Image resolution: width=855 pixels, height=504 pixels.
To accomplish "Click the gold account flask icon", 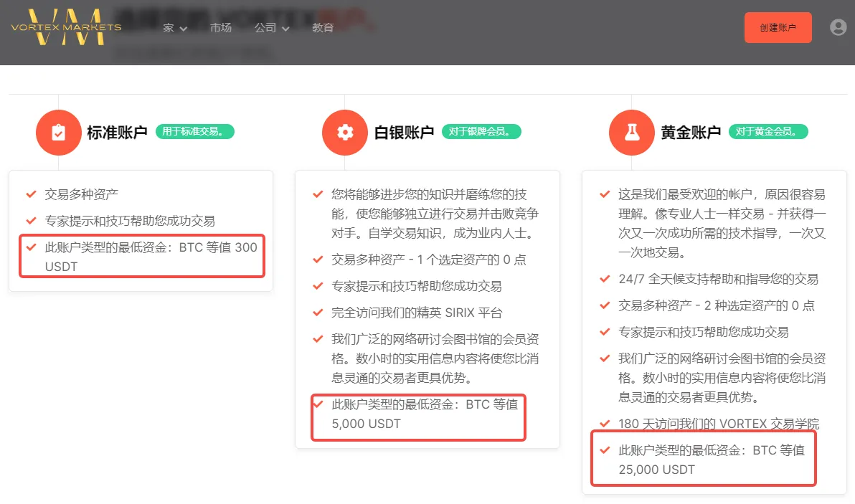I will [631, 133].
